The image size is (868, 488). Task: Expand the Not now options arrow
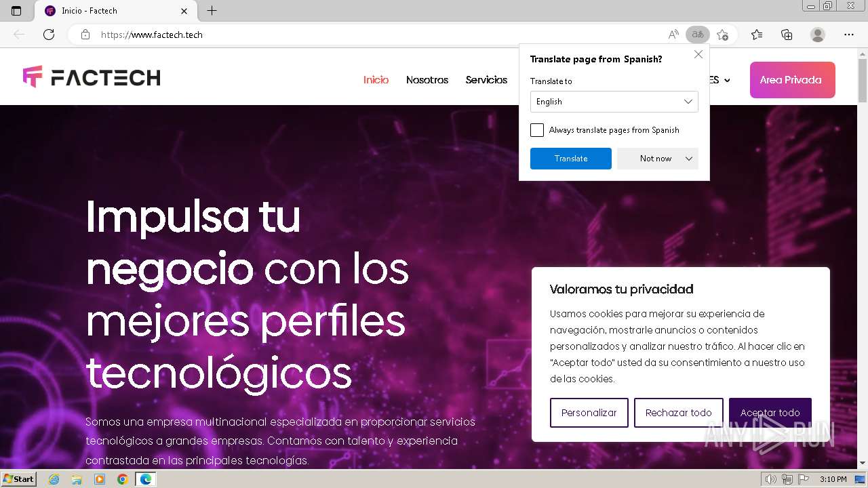(689, 159)
